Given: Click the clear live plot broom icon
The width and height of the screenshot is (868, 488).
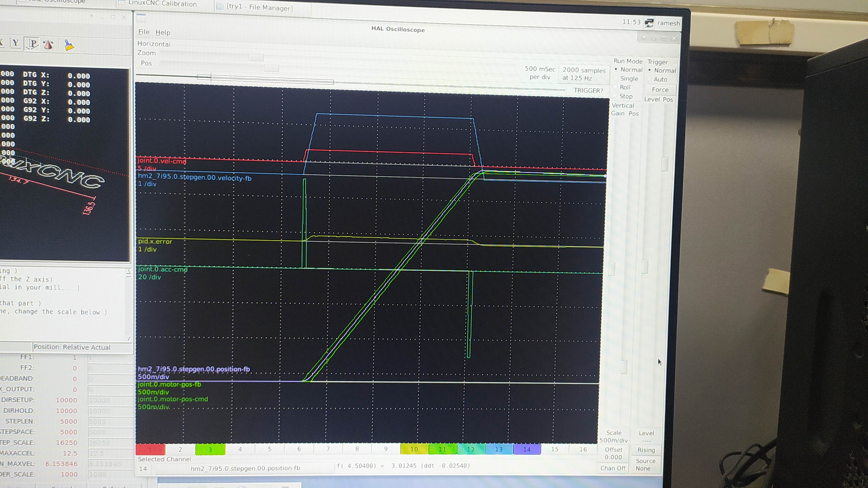Looking at the screenshot, I should point(69,45).
